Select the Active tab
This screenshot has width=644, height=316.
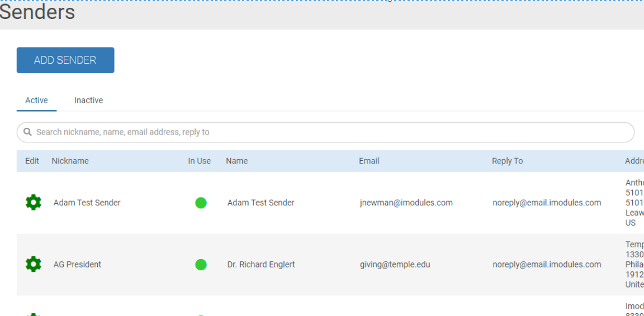click(36, 100)
